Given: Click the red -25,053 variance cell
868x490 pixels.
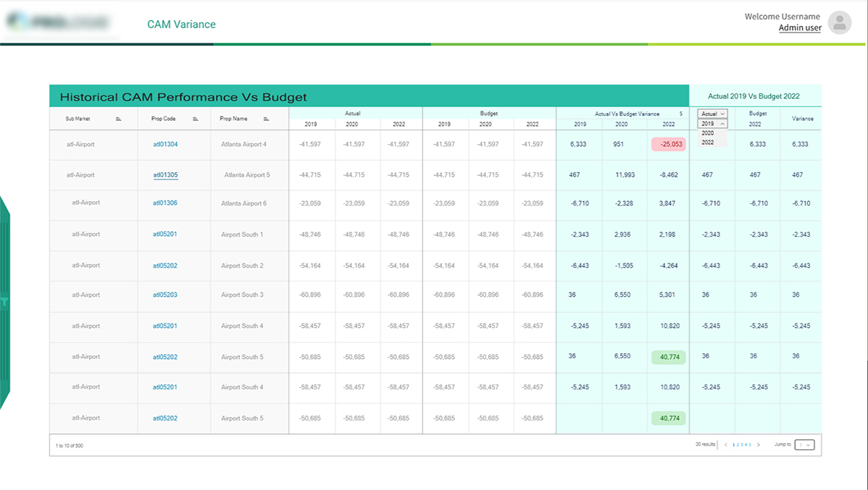Looking at the screenshot, I should pos(668,144).
